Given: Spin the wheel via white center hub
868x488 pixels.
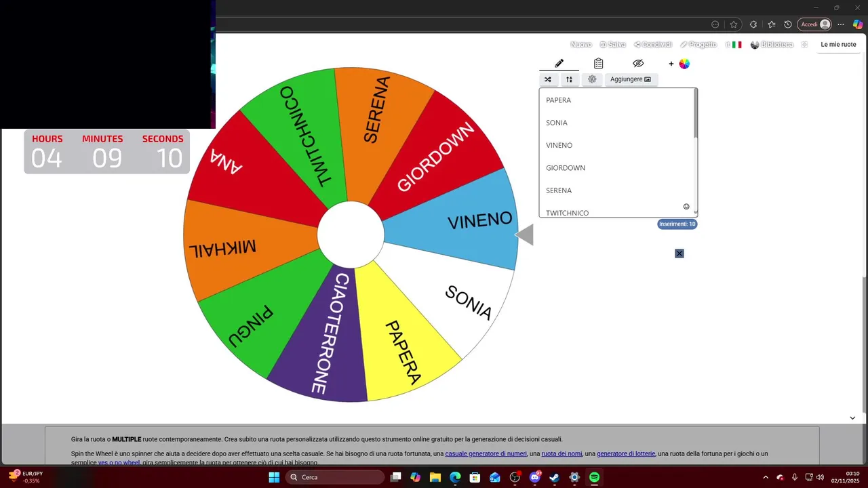Looking at the screenshot, I should point(351,234).
